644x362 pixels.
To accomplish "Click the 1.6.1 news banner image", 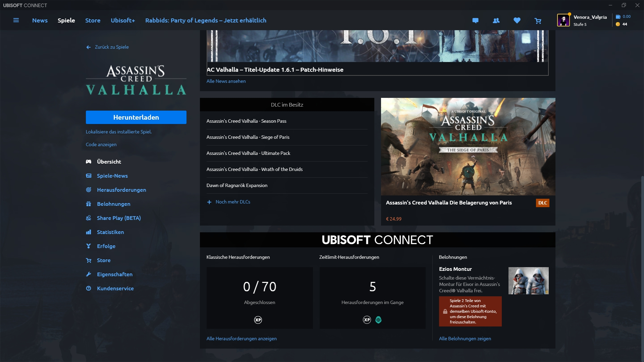I will 378,46.
